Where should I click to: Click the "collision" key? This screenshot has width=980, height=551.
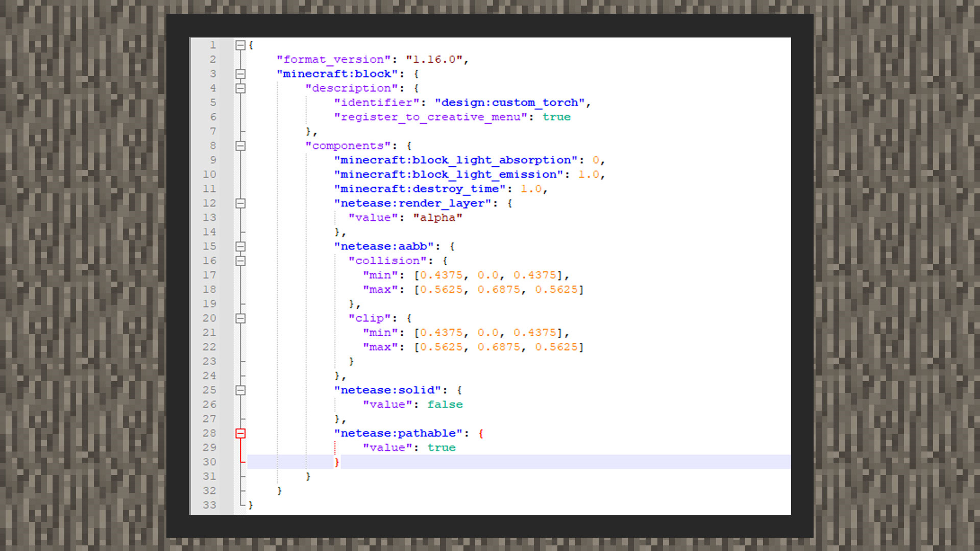[x=387, y=261]
